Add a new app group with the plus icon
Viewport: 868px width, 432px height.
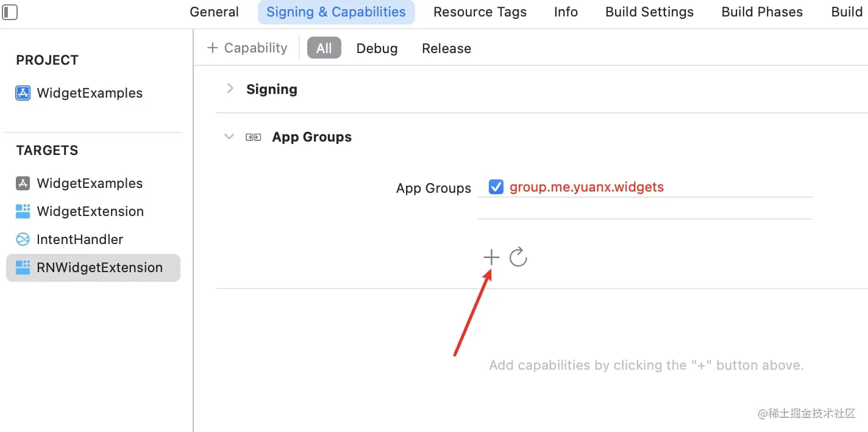tap(491, 257)
